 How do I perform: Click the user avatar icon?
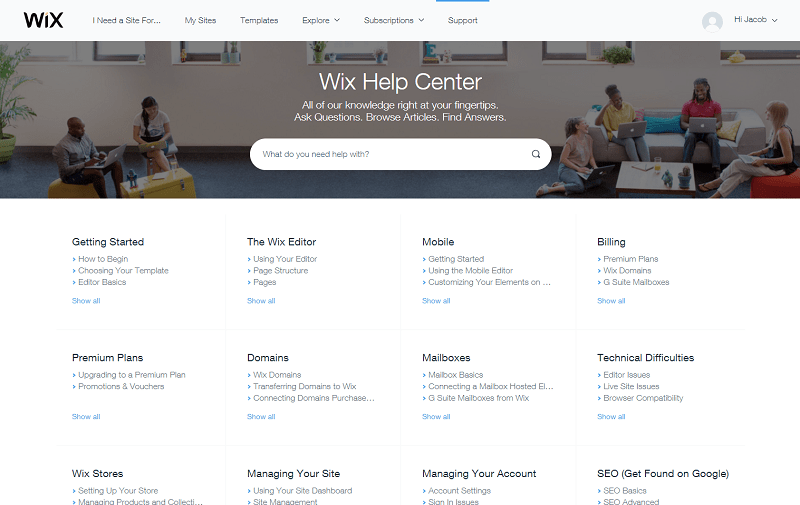(712, 21)
